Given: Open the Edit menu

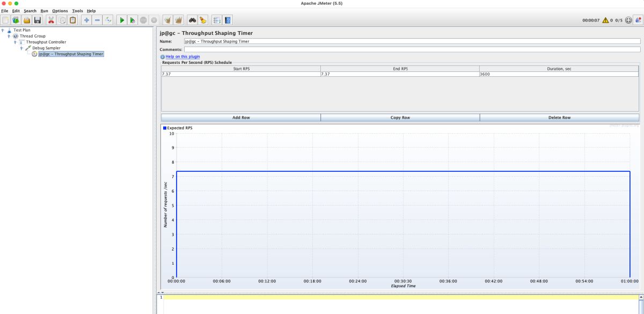Looking at the screenshot, I should 16,11.
